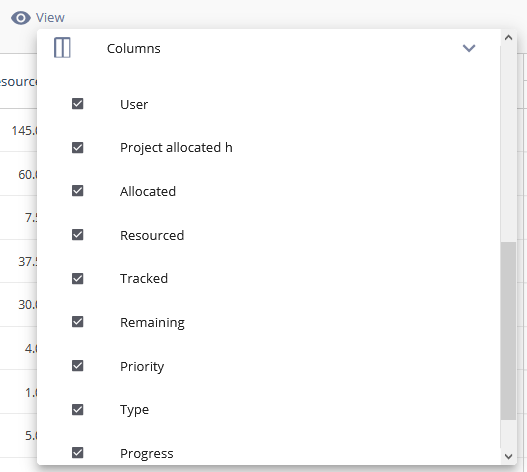The height and width of the screenshot is (472, 527).
Task: Click the Columns layout icon
Action: [62, 48]
